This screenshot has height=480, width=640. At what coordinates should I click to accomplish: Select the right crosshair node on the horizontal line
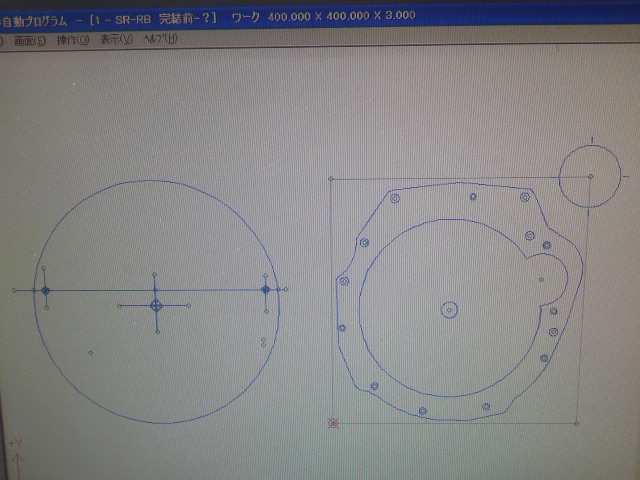click(x=266, y=290)
